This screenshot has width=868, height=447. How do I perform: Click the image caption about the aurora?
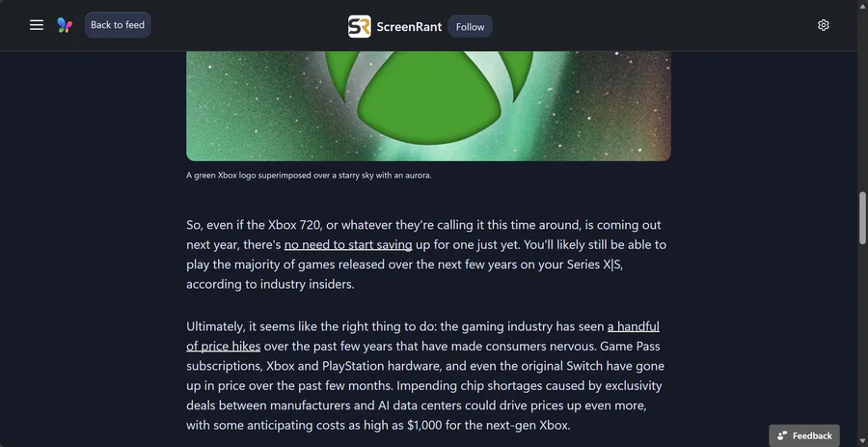tap(309, 176)
